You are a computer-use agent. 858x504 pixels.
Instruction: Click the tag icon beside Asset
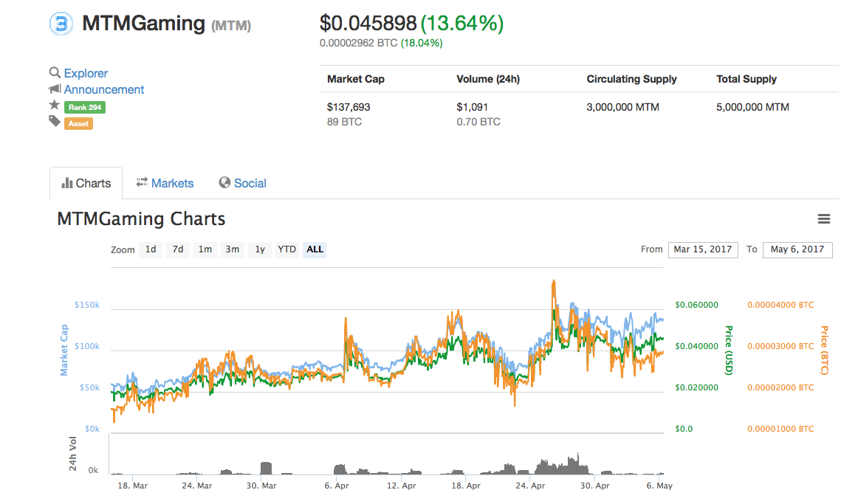(55, 121)
